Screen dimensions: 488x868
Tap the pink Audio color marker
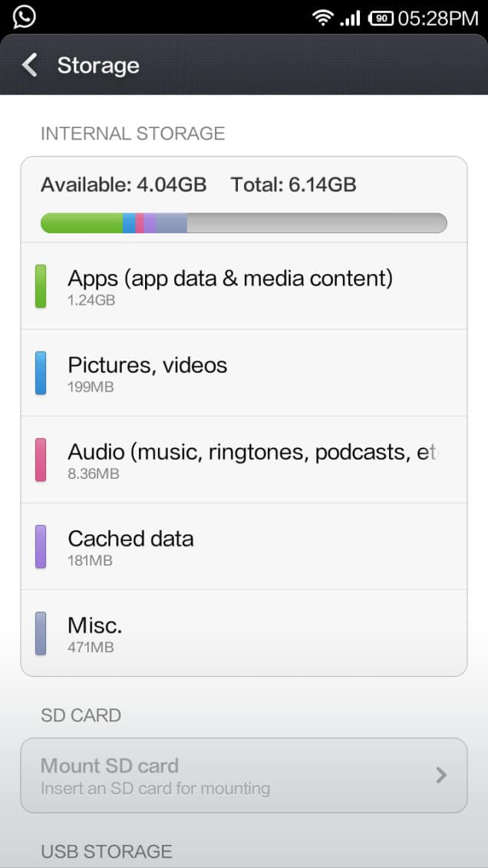(x=41, y=460)
